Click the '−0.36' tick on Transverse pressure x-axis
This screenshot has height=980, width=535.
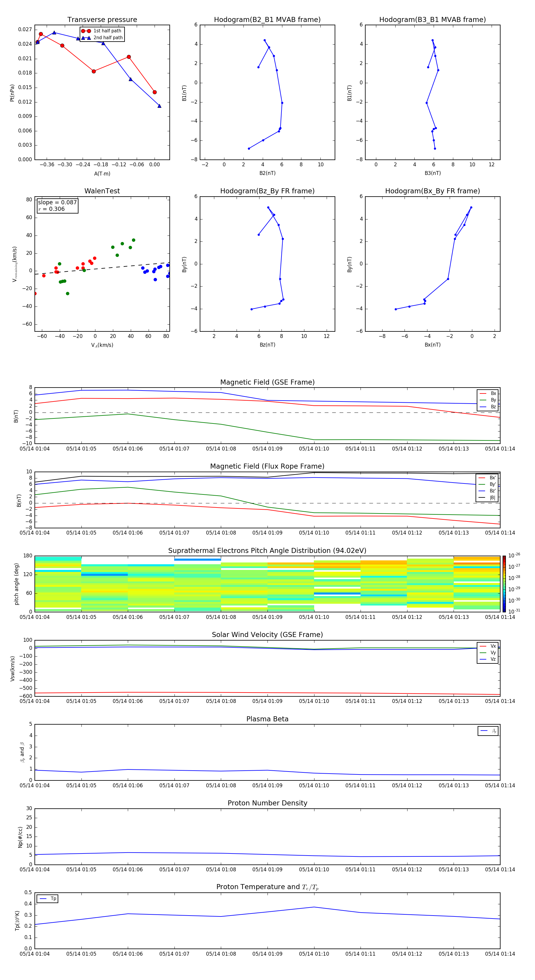pyautogui.click(x=46, y=165)
